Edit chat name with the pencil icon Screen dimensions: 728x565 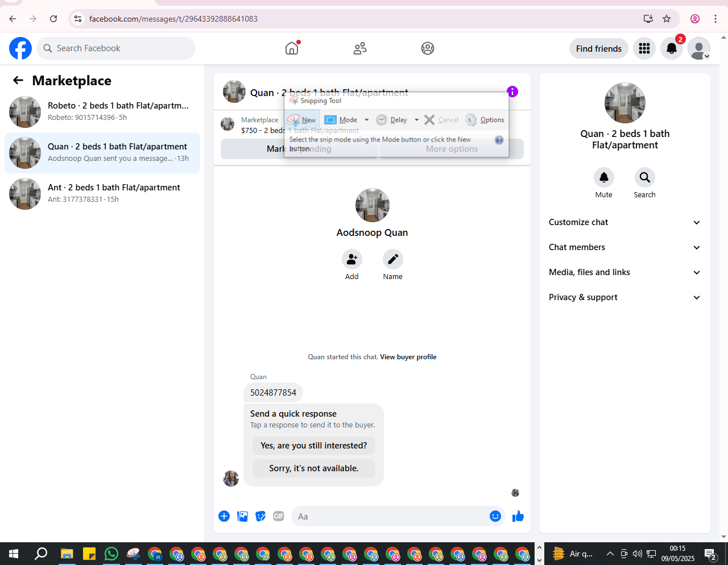pyautogui.click(x=393, y=259)
